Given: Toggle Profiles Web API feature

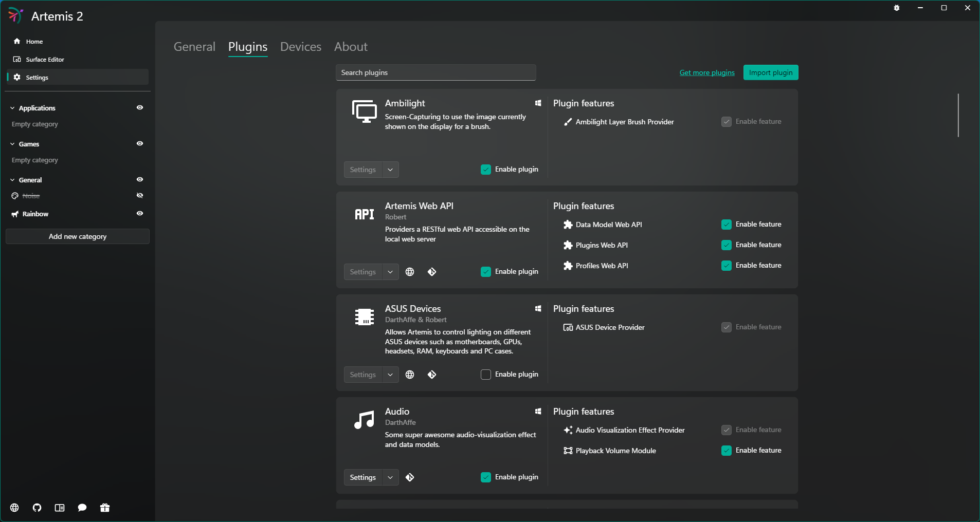Looking at the screenshot, I should click(x=727, y=266).
